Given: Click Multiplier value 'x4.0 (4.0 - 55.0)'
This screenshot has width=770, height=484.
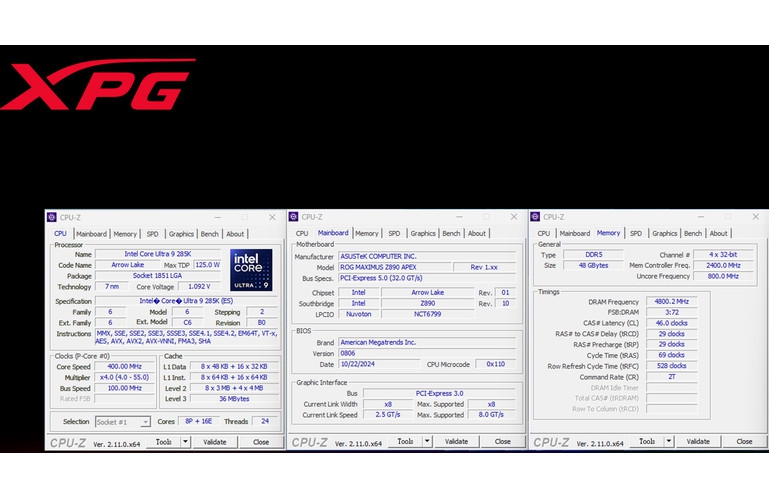Looking at the screenshot, I should [x=124, y=377].
